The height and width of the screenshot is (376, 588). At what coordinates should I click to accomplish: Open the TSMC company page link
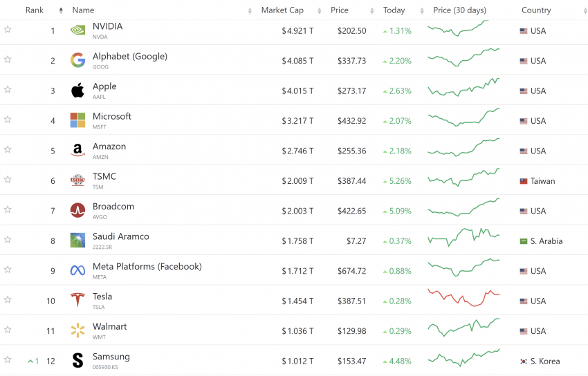tap(104, 176)
